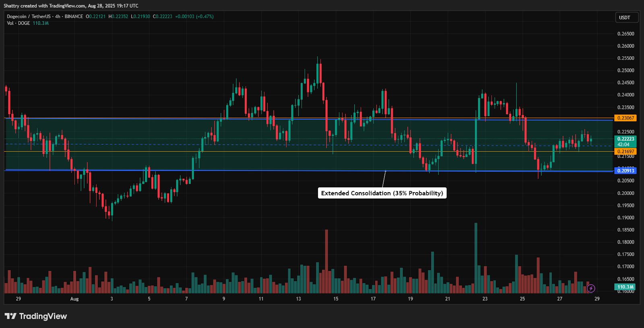Click the 0.17500 price axis label
The height and width of the screenshot is (328, 644).
point(626,254)
